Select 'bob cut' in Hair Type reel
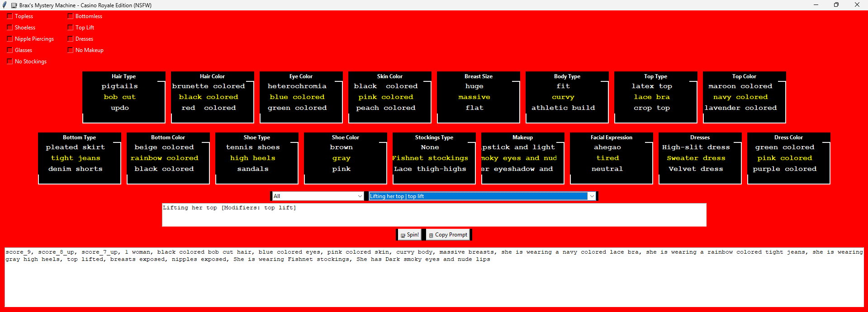The image size is (868, 312). pos(119,97)
